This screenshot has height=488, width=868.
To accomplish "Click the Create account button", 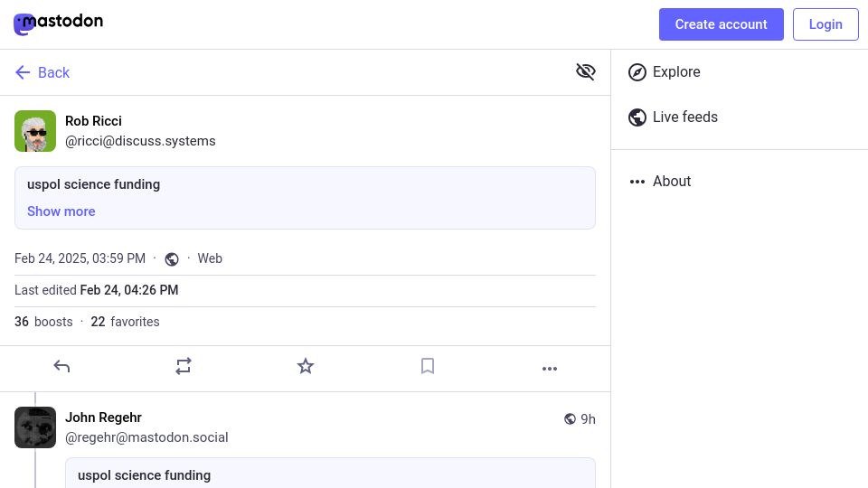I will click(721, 24).
